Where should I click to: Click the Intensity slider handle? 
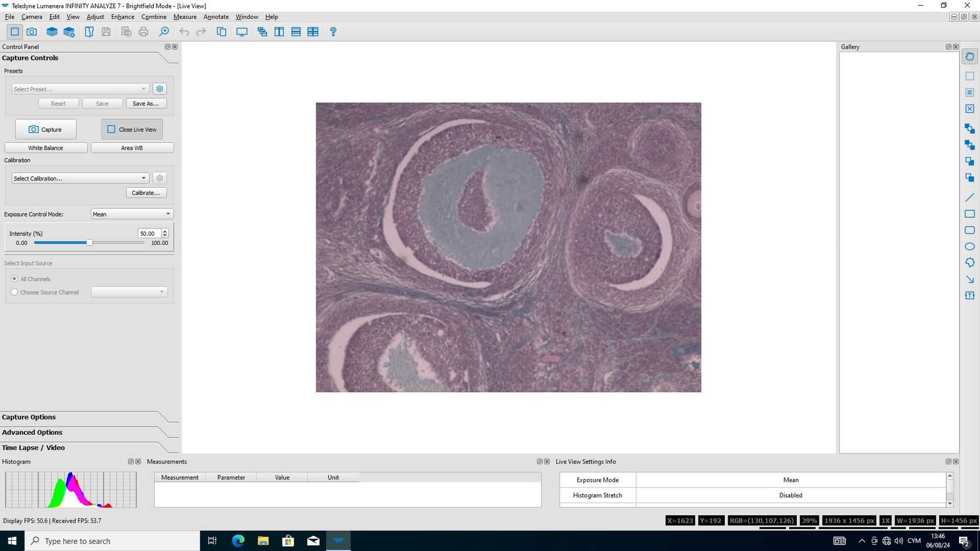coord(89,243)
